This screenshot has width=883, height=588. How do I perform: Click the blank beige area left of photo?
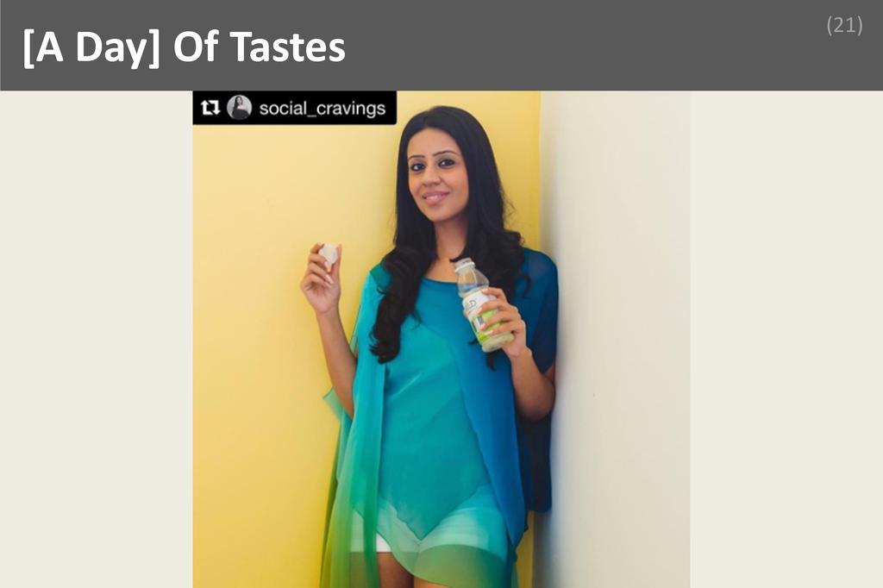[x=97, y=339]
